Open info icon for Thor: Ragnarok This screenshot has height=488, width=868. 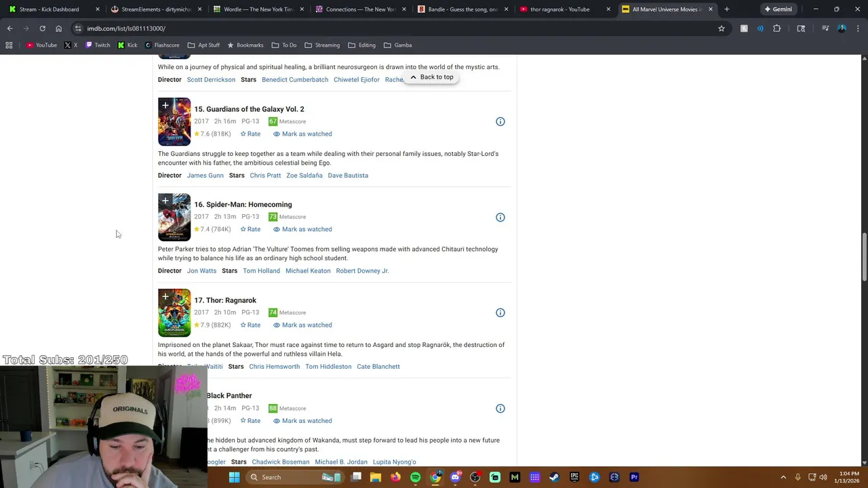[x=500, y=312]
